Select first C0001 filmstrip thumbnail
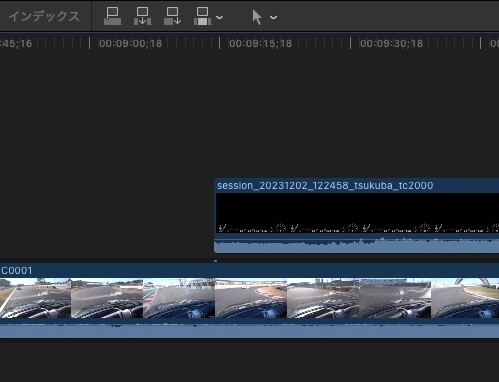The width and height of the screenshot is (499, 382). pyautogui.click(x=35, y=298)
